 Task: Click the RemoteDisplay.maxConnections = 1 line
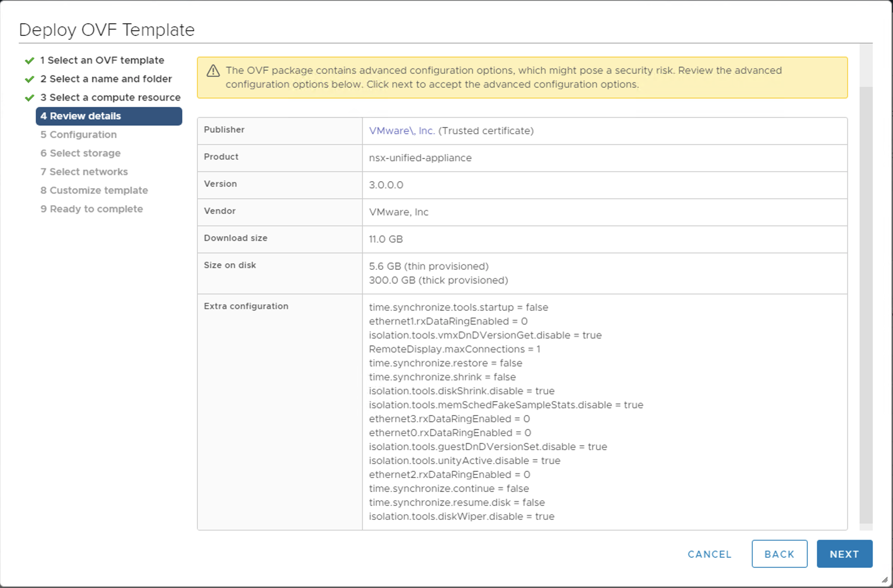tap(455, 349)
